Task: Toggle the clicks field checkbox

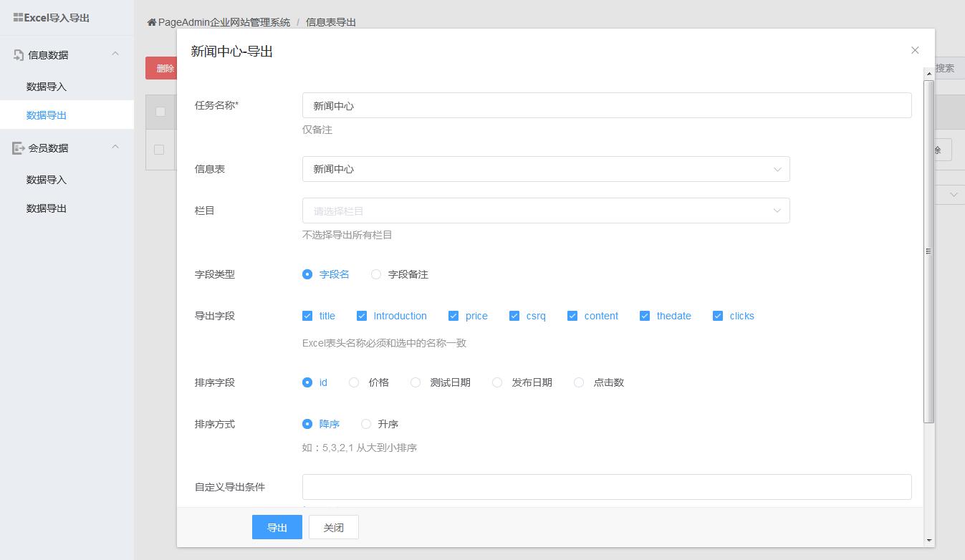Action: 718,316
